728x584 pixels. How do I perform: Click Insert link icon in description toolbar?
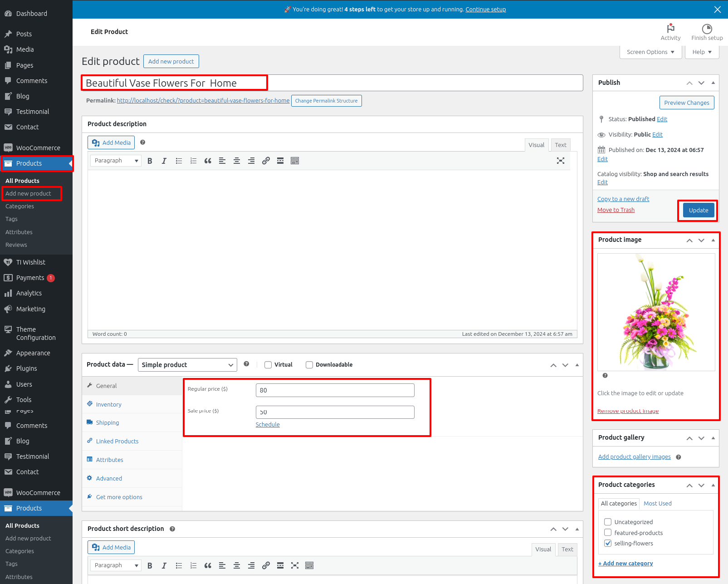pyautogui.click(x=266, y=161)
